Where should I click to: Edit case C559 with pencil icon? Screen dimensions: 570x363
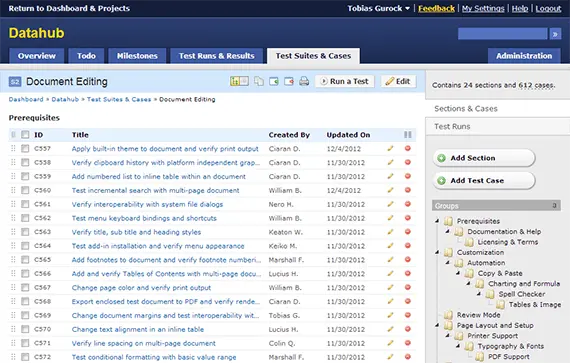click(390, 176)
